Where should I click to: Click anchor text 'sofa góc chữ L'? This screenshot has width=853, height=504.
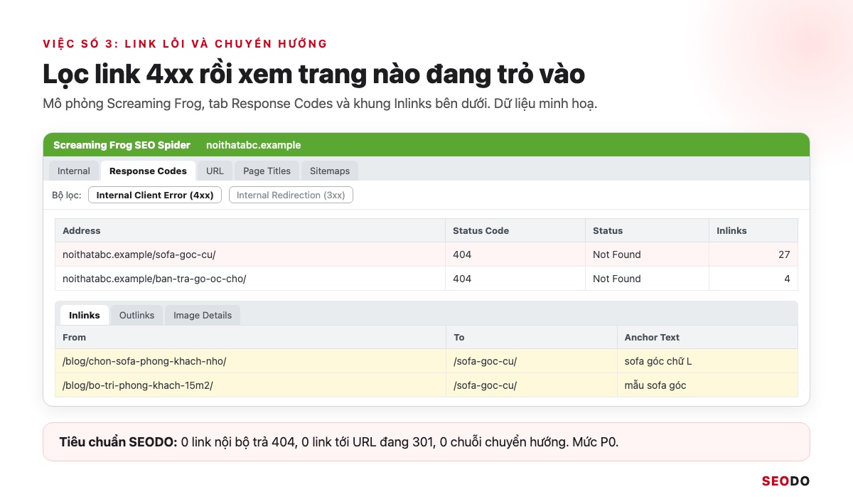658,361
